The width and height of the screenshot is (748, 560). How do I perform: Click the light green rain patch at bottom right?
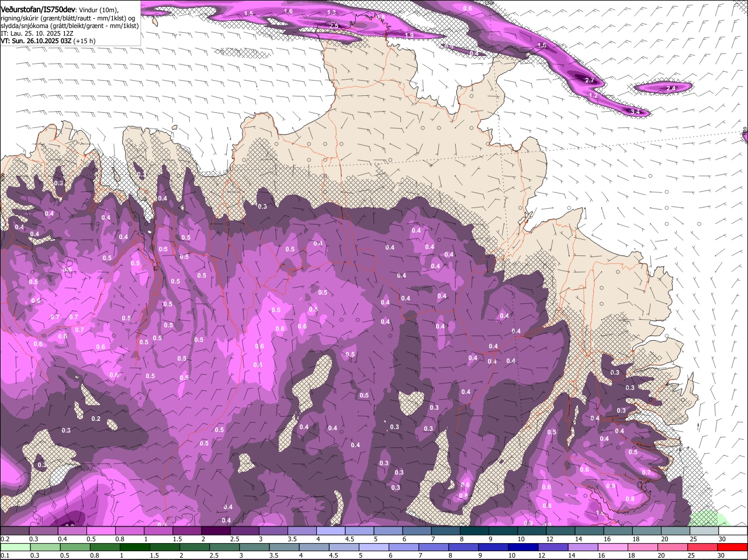tap(710, 518)
